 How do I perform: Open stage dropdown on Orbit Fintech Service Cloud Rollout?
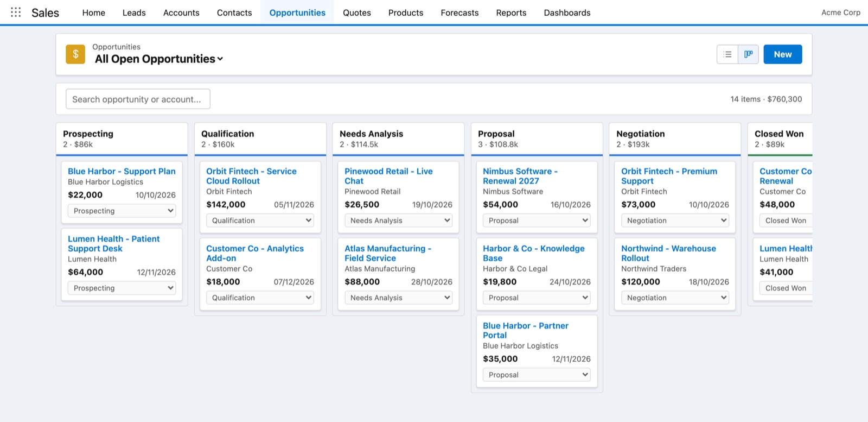click(x=260, y=221)
